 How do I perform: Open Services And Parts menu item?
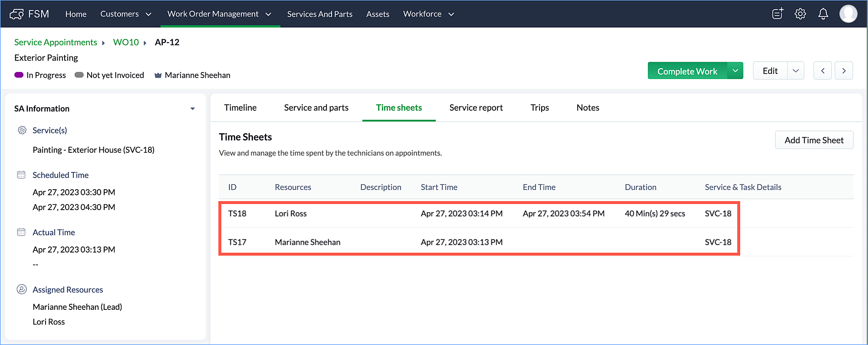click(x=319, y=14)
